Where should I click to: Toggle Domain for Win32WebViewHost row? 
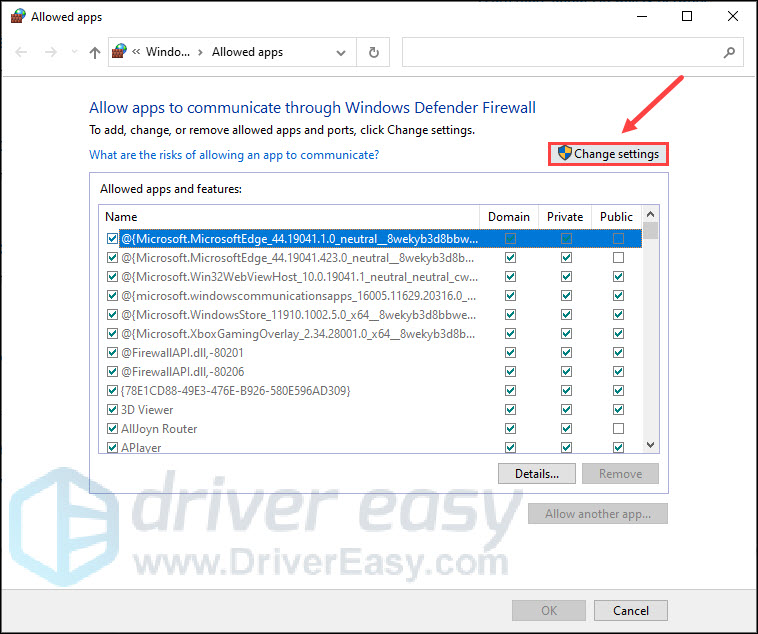510,277
